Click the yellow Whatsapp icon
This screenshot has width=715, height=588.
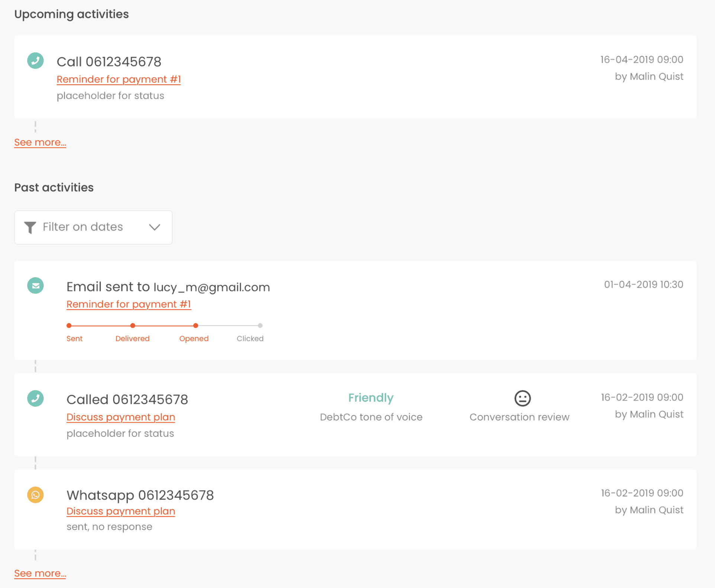click(x=35, y=495)
